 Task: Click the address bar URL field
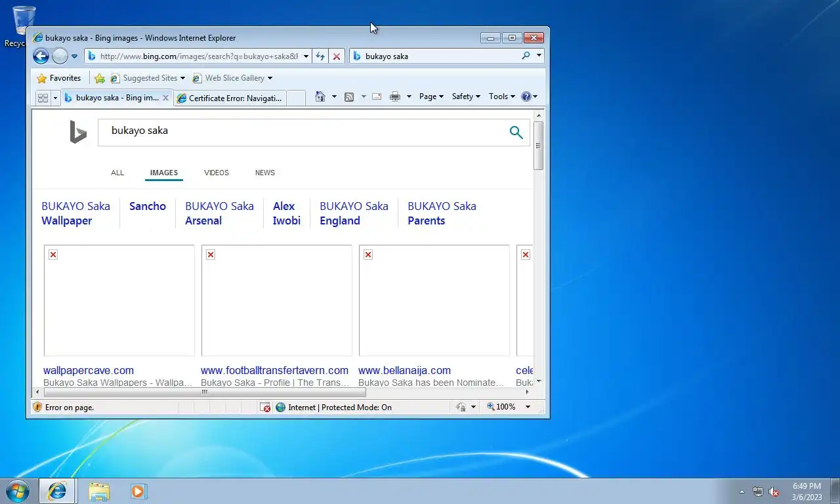199,56
